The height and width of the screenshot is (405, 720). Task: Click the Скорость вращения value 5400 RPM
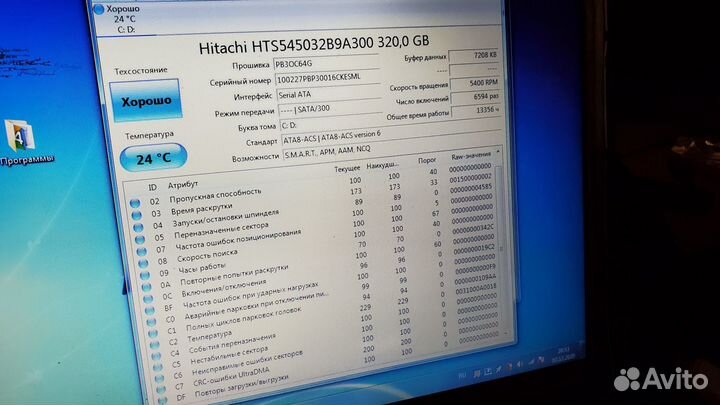tap(474, 83)
